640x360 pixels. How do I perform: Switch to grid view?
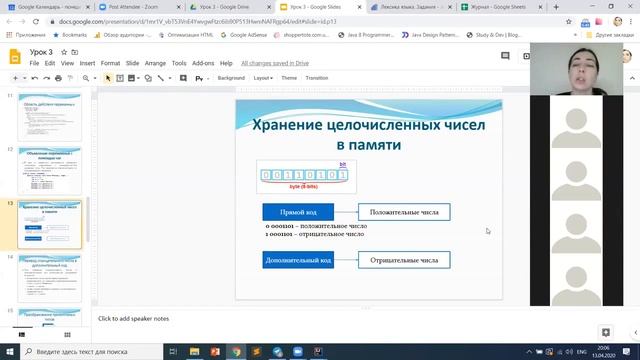click(67, 335)
